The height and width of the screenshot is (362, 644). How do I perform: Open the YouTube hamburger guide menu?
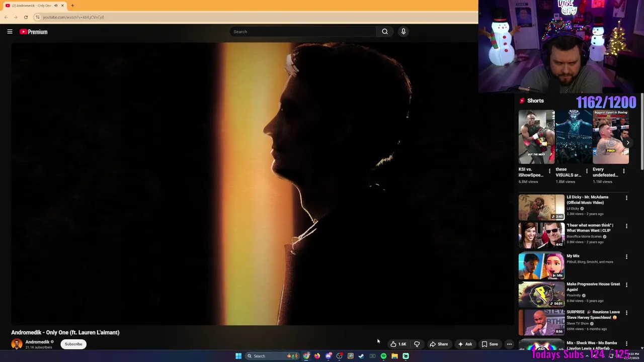tap(10, 32)
